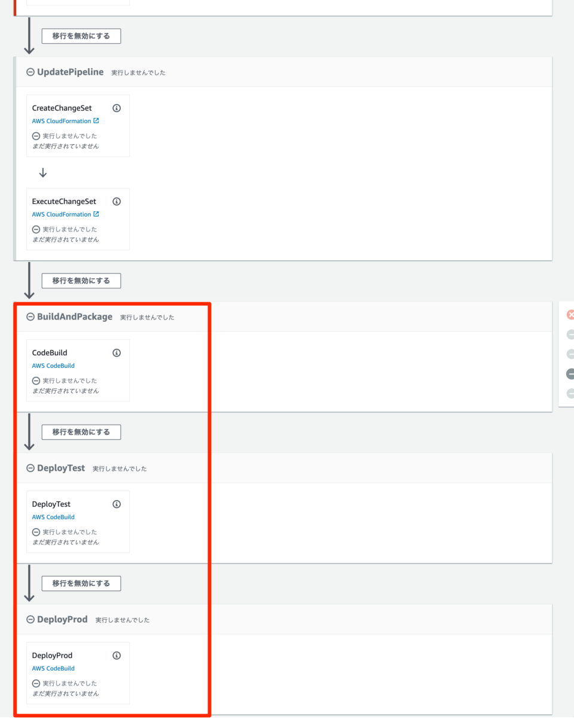Open AWS CodeBuild link under CodeBuild action
This screenshot has width=574, height=728.
[53, 365]
